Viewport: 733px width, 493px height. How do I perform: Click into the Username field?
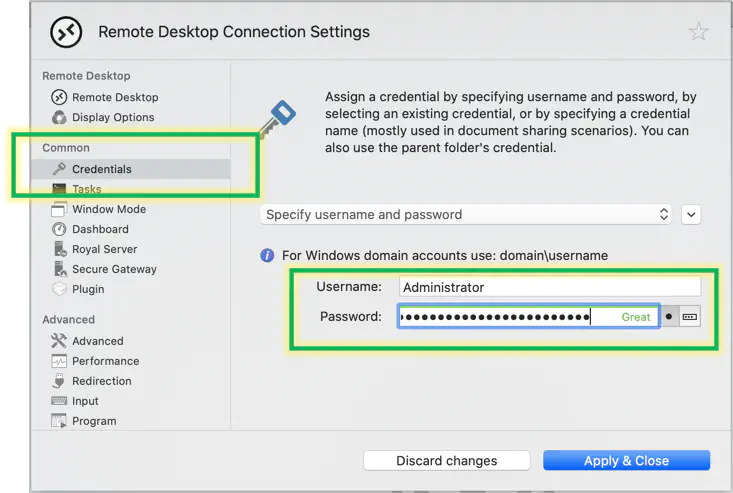click(550, 286)
